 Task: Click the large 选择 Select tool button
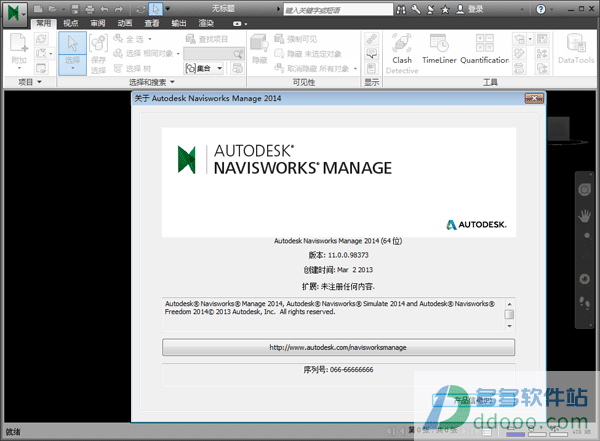72,53
